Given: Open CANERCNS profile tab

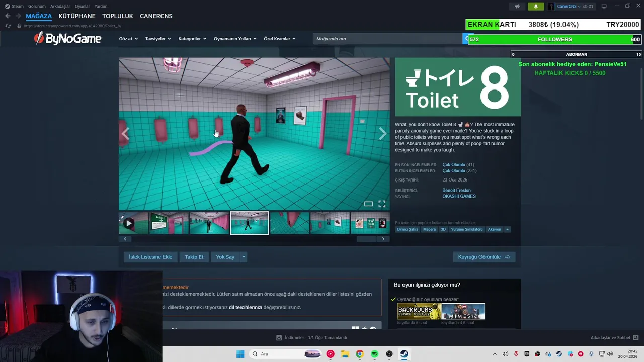Looking at the screenshot, I should (x=156, y=16).
